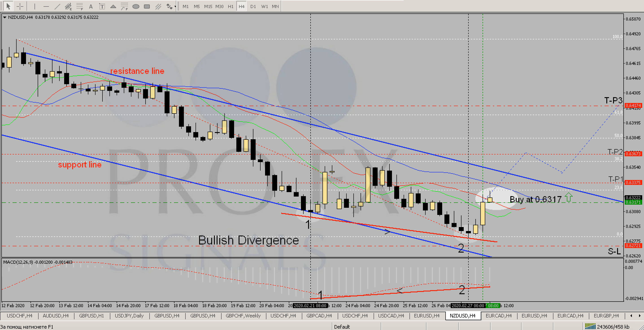Select the Crosshair tool

click(20, 6)
